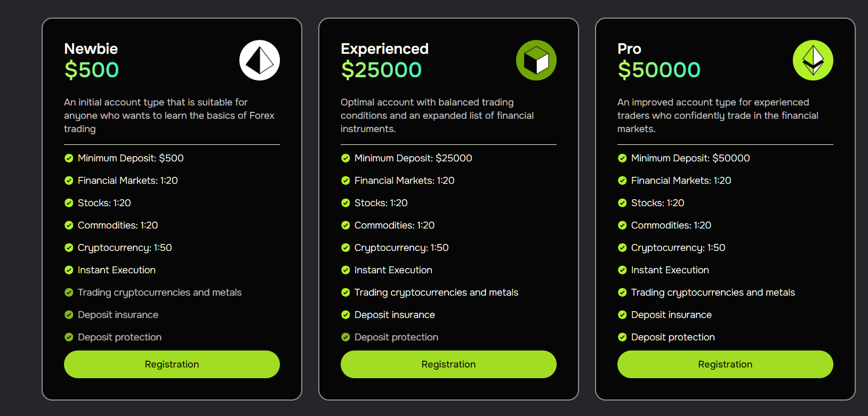
Task: Click checkmark beside Newbie Stocks 1:20
Action: click(x=69, y=203)
